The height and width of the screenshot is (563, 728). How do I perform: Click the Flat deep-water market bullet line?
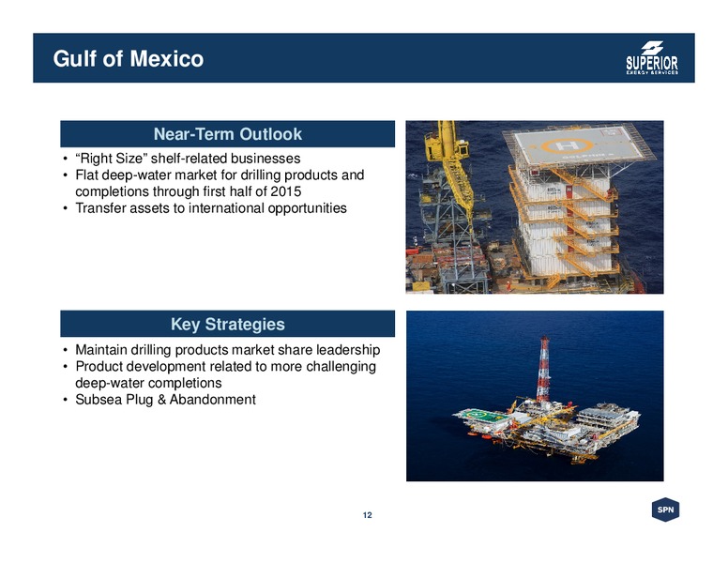click(220, 175)
